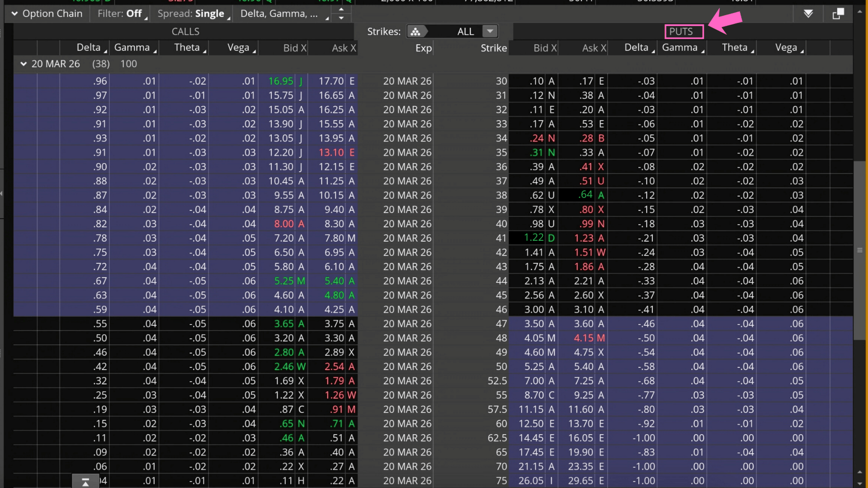The width and height of the screenshot is (868, 488).
Task: Click the double-chevron show actions icon
Action: [x=808, y=14]
